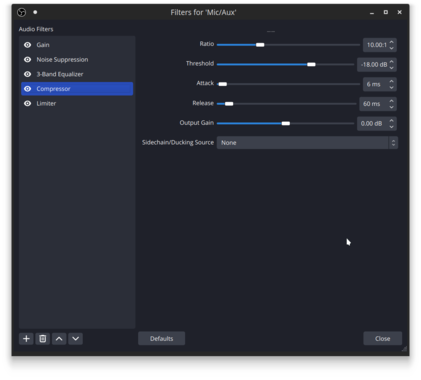
Task: Increase Release with the up stepper arrow
Action: point(392,101)
